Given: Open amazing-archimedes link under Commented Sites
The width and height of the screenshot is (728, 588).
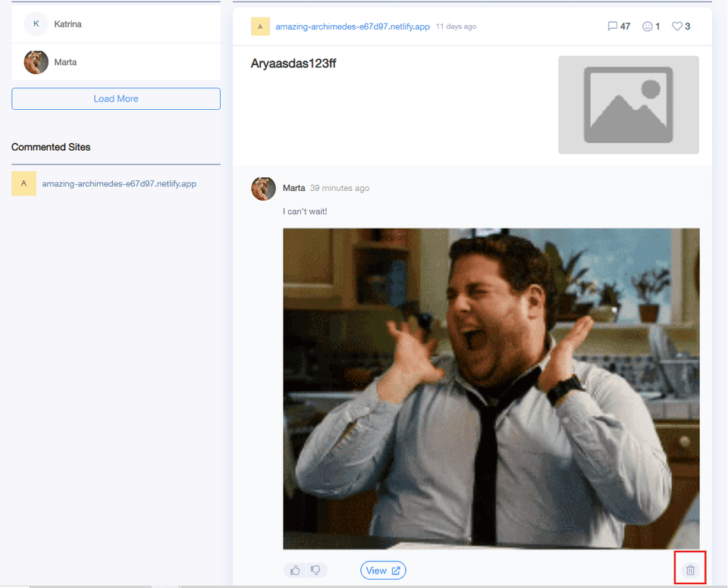Looking at the screenshot, I should coord(119,184).
